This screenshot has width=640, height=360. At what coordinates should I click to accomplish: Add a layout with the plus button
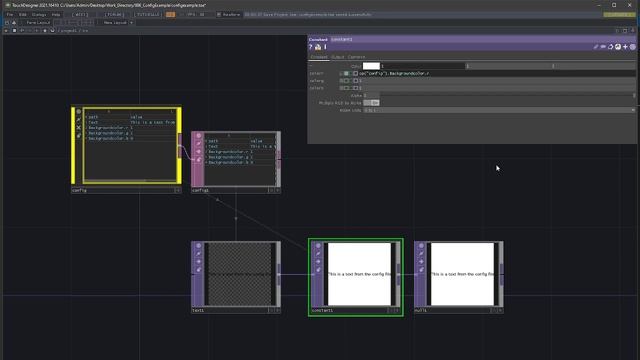click(x=131, y=22)
